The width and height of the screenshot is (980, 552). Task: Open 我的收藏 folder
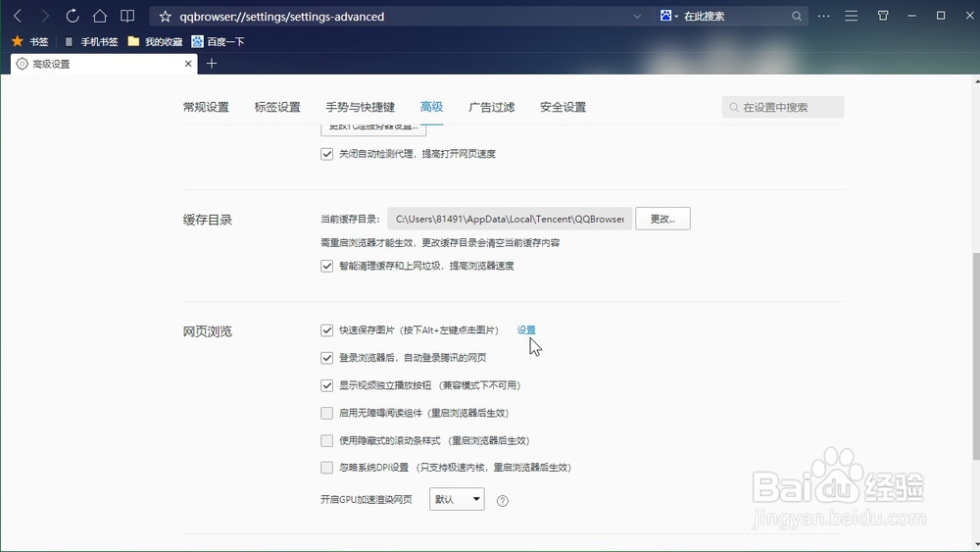click(155, 41)
